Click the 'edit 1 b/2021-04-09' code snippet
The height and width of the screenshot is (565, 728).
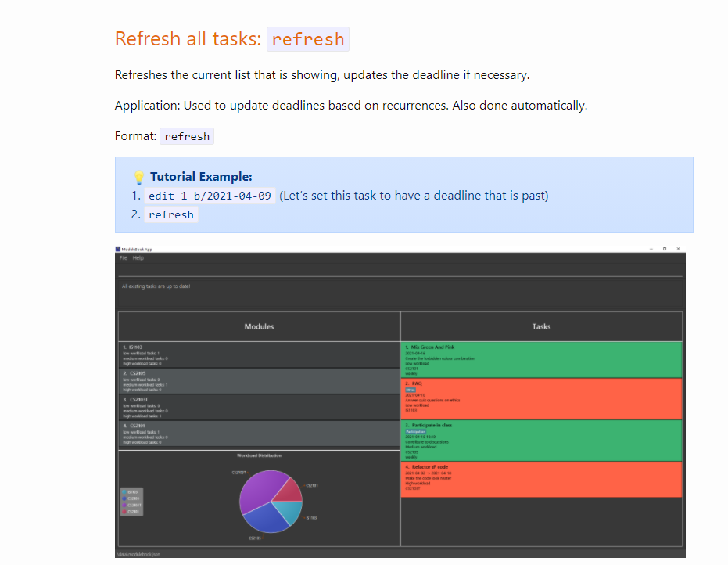(x=210, y=196)
